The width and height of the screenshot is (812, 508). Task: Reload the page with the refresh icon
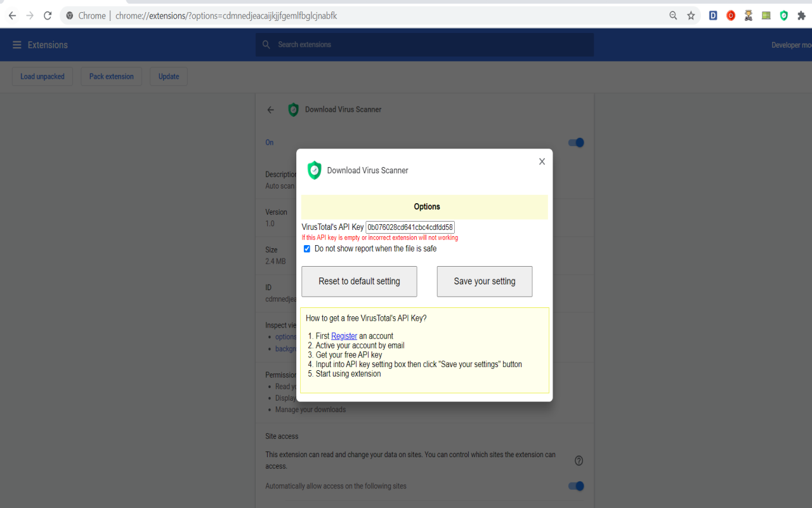tap(48, 16)
